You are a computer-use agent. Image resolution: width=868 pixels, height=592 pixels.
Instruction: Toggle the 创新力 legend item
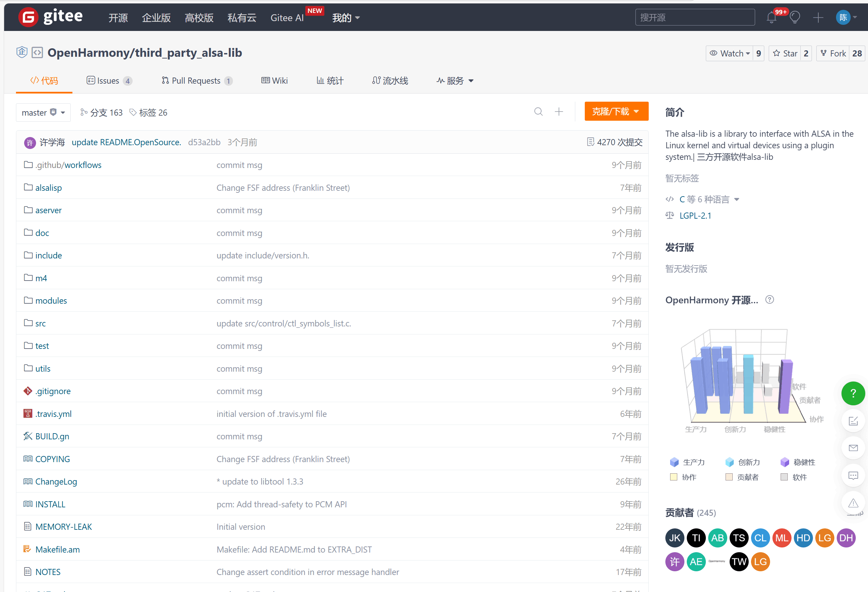click(x=742, y=462)
